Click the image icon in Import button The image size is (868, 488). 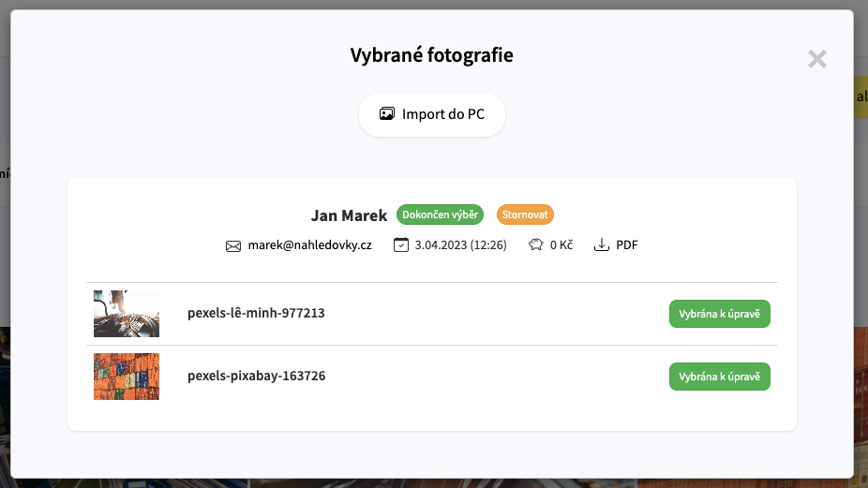pos(387,114)
